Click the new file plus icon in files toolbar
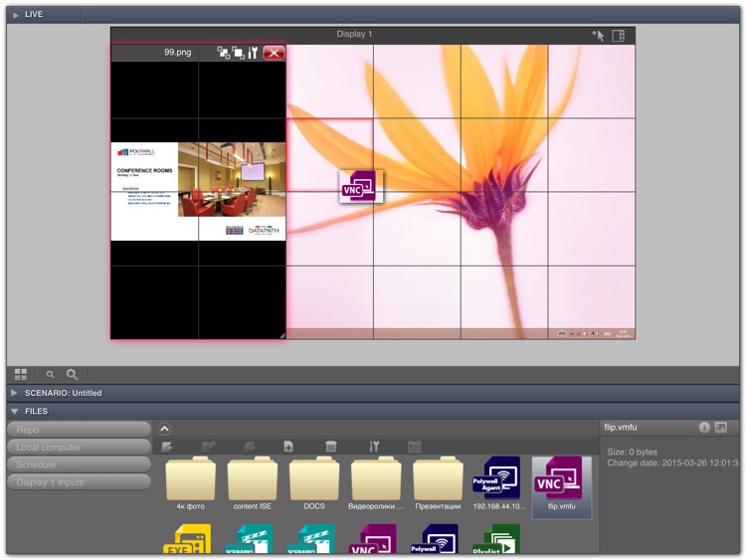 pyautogui.click(x=288, y=447)
